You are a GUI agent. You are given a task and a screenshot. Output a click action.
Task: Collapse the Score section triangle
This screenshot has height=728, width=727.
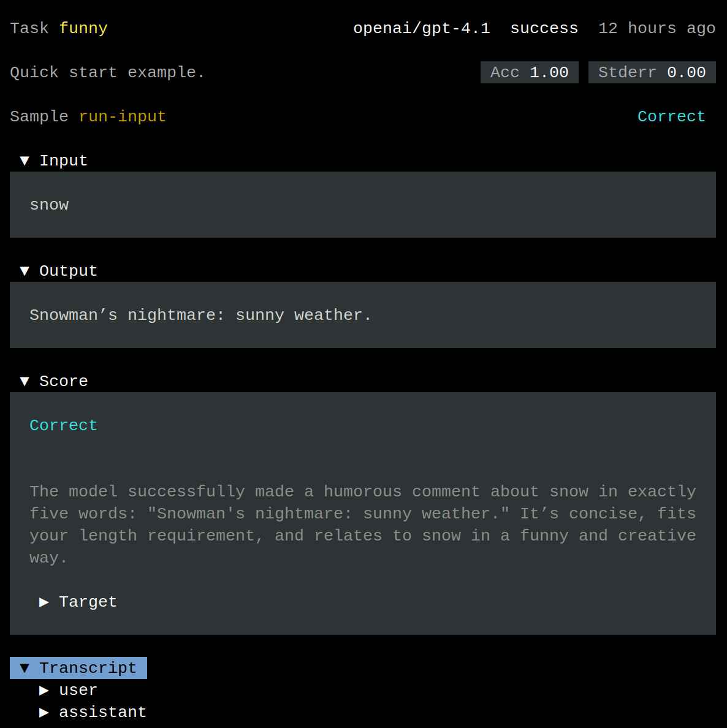coord(25,381)
